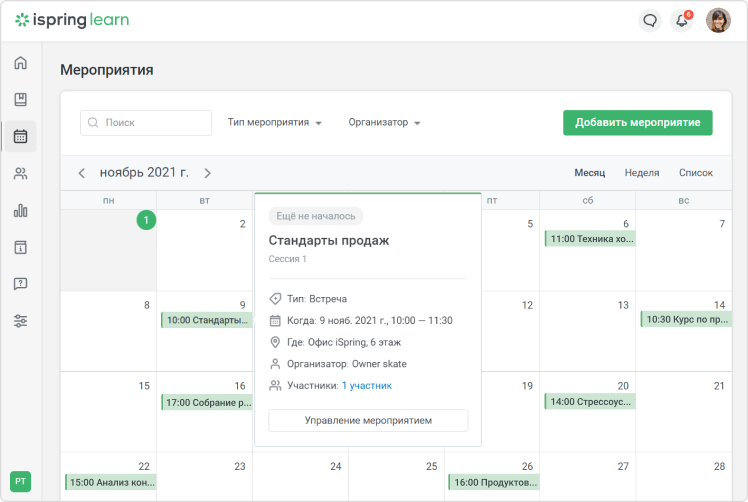Click the Поиск search field
The height and width of the screenshot is (502, 748).
click(x=146, y=123)
